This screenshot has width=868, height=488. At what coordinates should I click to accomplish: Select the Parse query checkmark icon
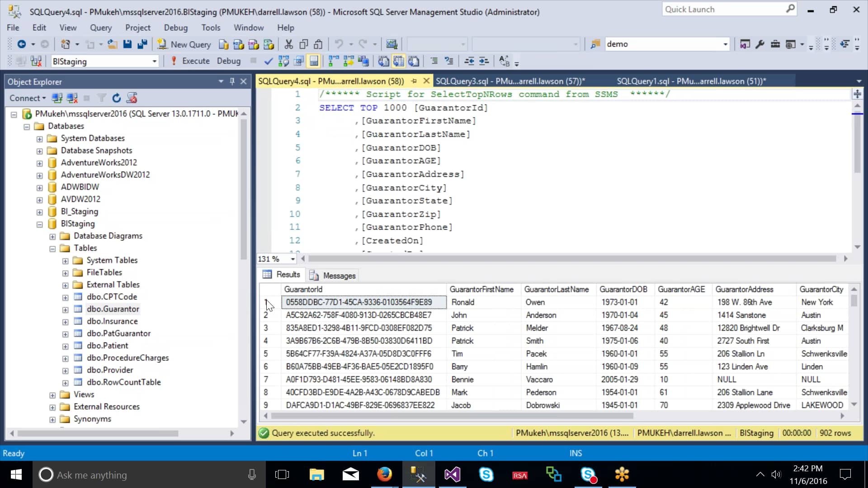(269, 61)
